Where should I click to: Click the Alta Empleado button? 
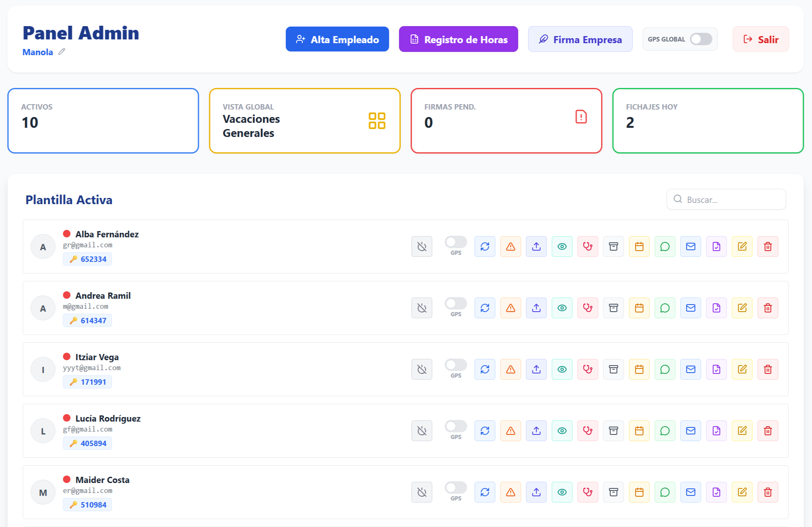(x=337, y=39)
